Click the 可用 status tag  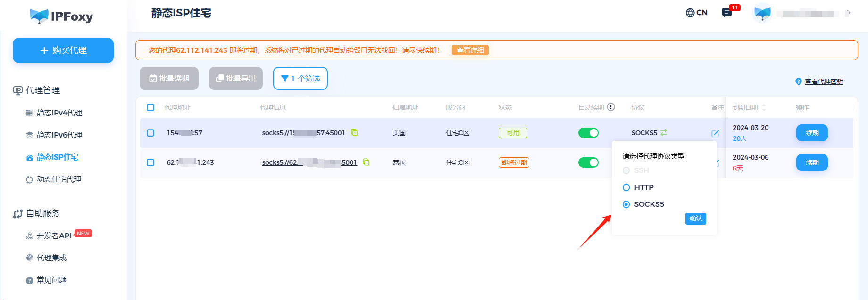click(513, 133)
